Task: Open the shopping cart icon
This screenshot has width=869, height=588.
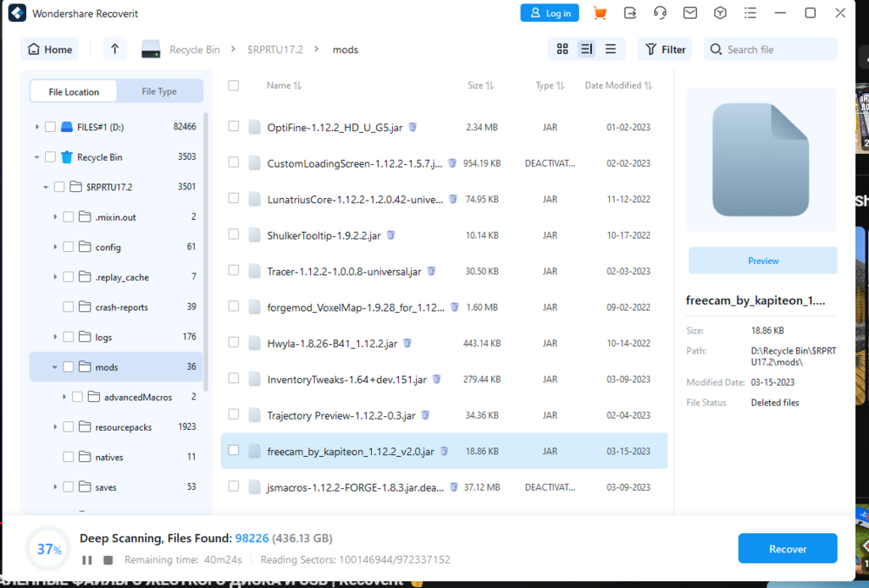Action: click(x=600, y=13)
